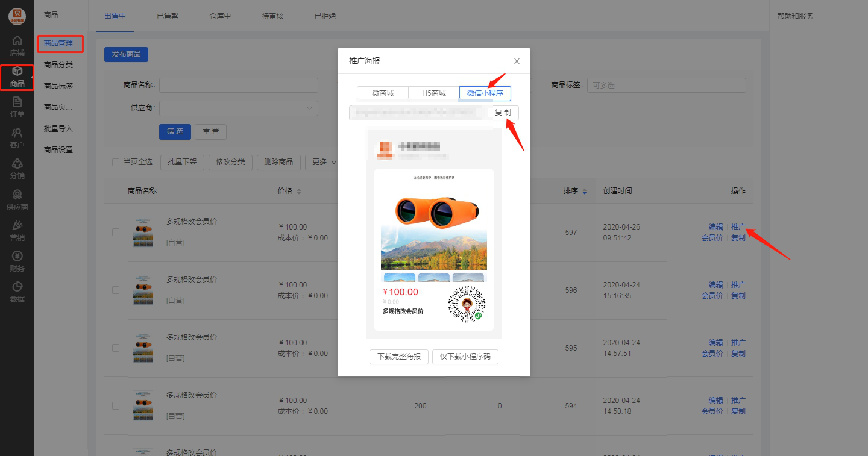Viewport: 868px width, 456px height.
Task: Check the first product row checkbox
Action: tap(116, 232)
